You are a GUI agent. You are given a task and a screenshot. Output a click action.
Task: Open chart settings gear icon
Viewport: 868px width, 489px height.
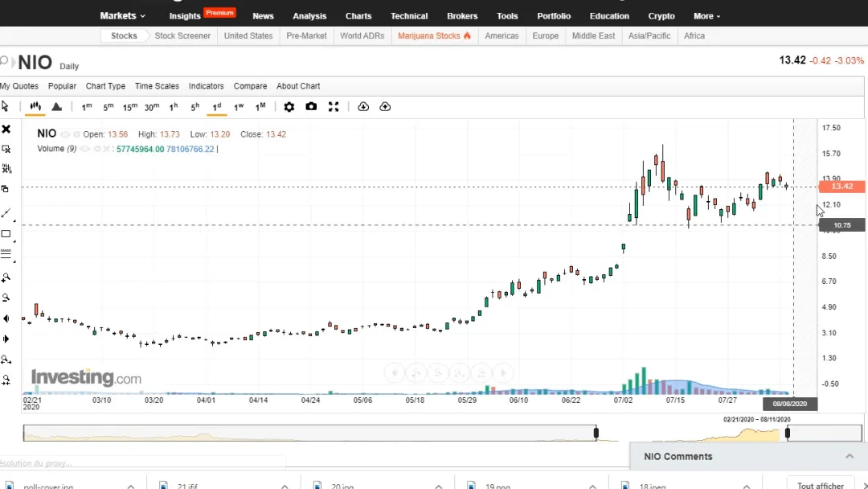[289, 107]
